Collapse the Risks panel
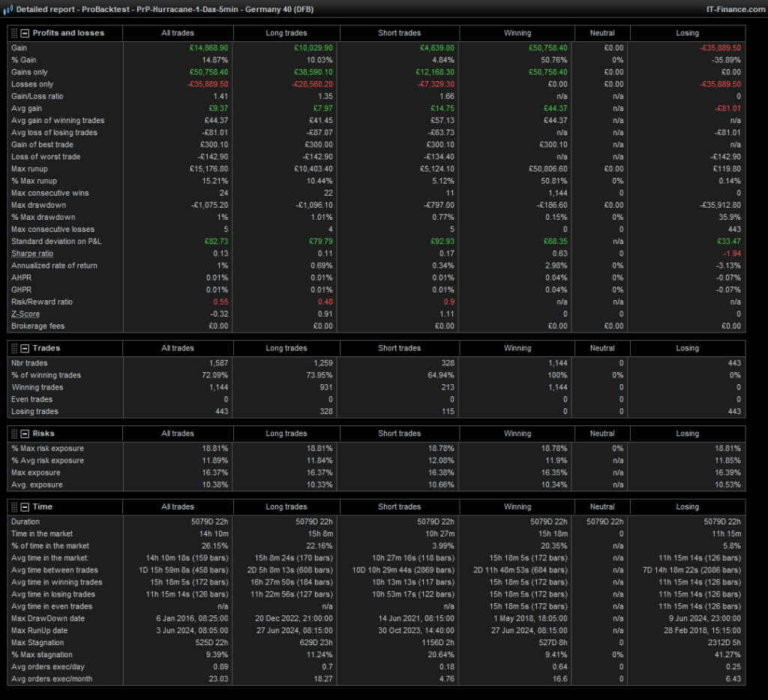Image resolution: width=768 pixels, height=700 pixels. [23, 433]
